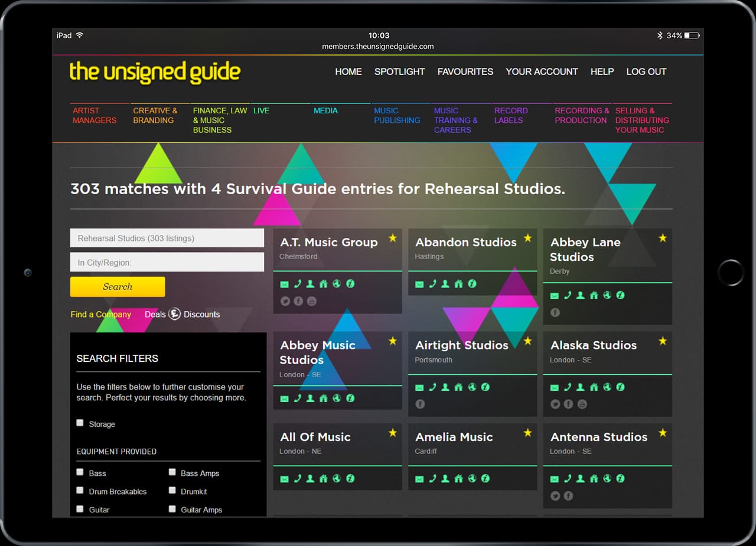Open the Live category
The image size is (756, 546).
[261, 110]
